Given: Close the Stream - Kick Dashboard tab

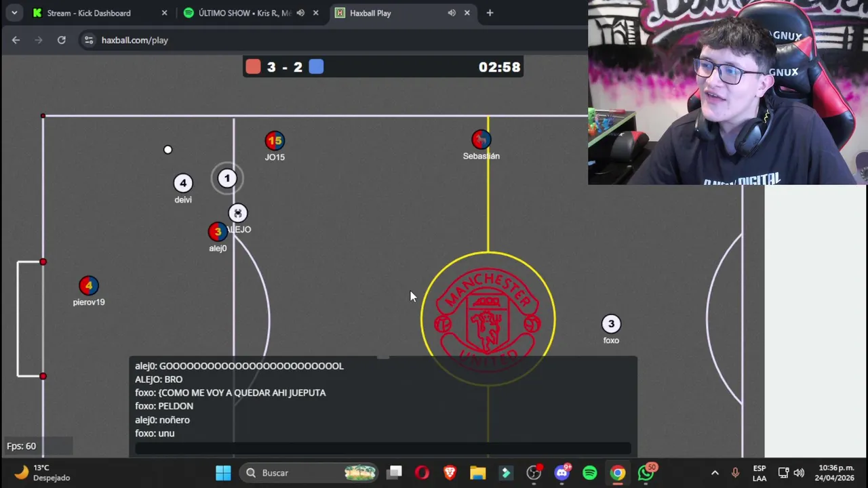Looking at the screenshot, I should click(x=164, y=13).
